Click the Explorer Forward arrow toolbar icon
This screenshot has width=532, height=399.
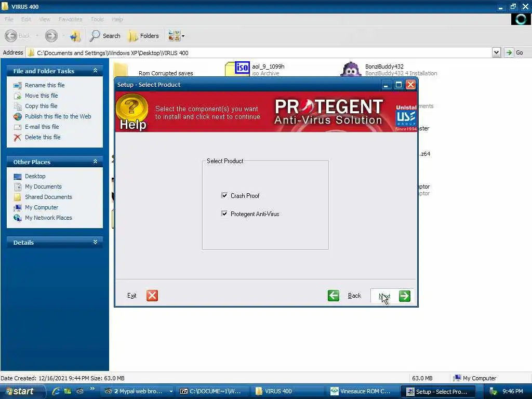(51, 36)
